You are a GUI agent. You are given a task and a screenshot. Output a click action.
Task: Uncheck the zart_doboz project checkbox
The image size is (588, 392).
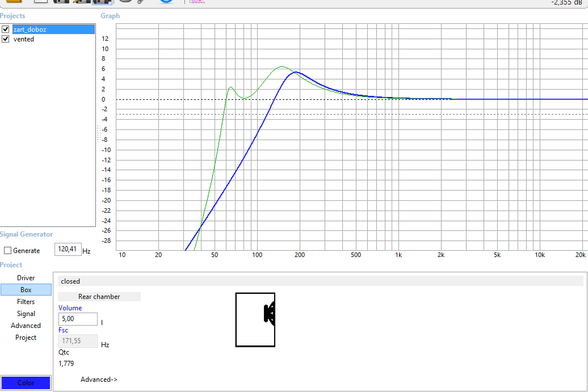pos(6,29)
